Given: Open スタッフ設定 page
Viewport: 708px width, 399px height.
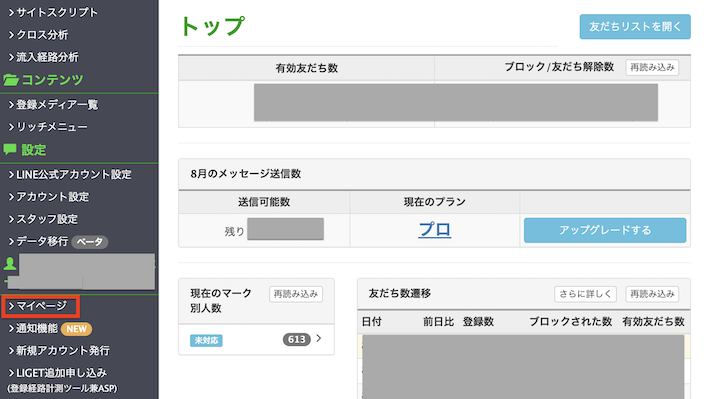Looking at the screenshot, I should click(43, 219).
